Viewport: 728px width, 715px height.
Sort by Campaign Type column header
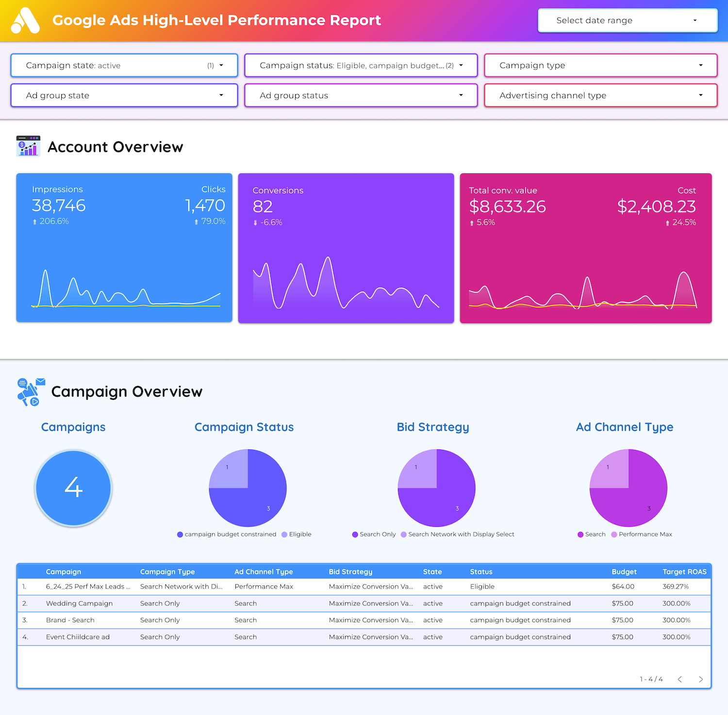tap(167, 572)
